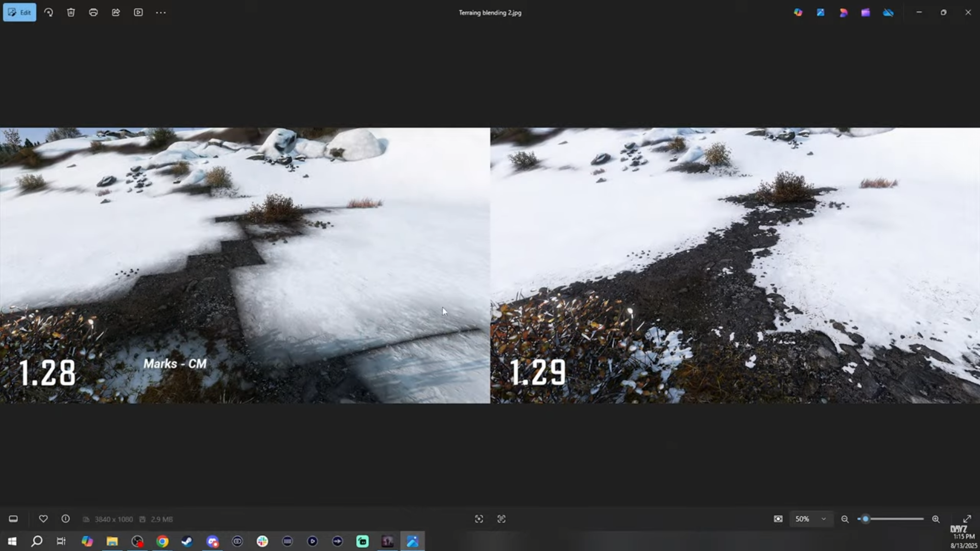Click the fit to window icon
Image resolution: width=980 pixels, height=551 pixels.
(778, 519)
